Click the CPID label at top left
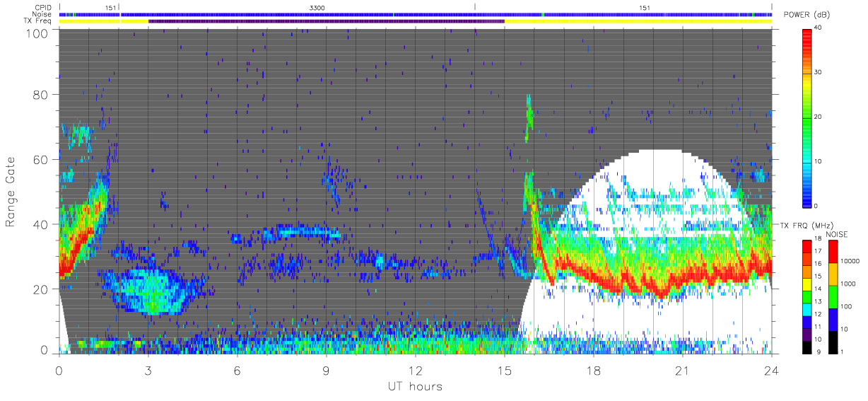Image resolution: width=868 pixels, height=401 pixels. pyautogui.click(x=43, y=7)
